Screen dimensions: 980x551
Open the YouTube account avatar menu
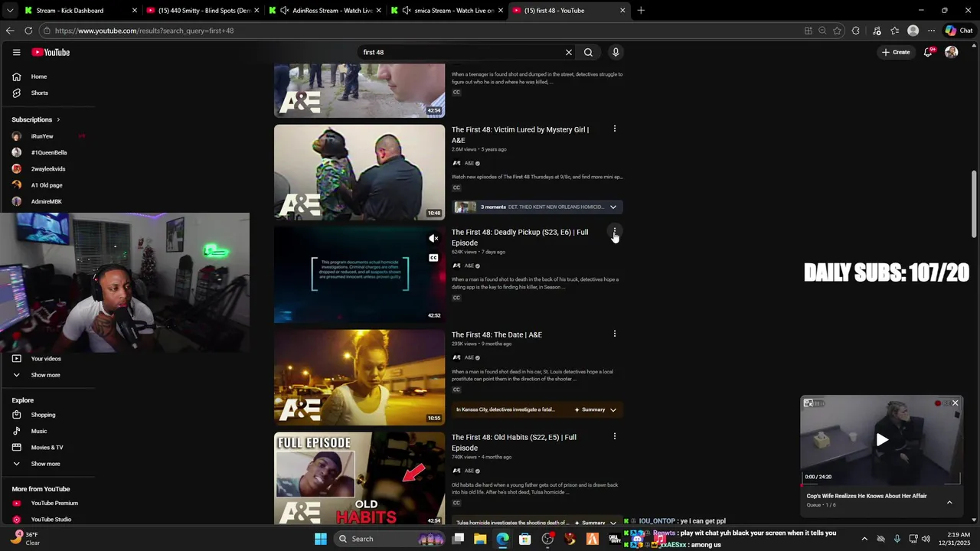(952, 52)
